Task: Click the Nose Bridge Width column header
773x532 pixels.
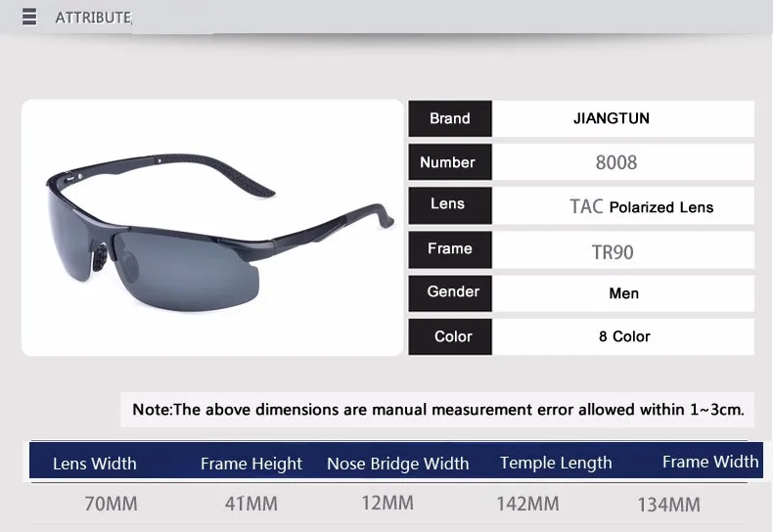Action: [x=398, y=464]
